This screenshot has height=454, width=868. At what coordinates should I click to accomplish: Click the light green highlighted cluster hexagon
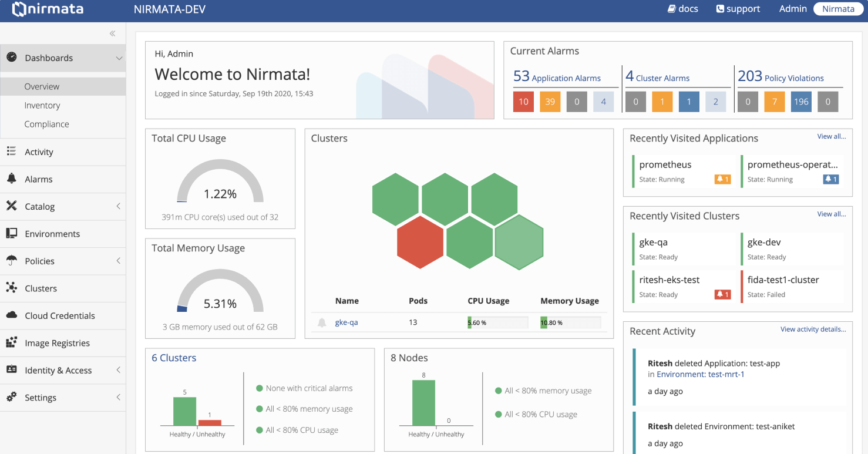519,242
